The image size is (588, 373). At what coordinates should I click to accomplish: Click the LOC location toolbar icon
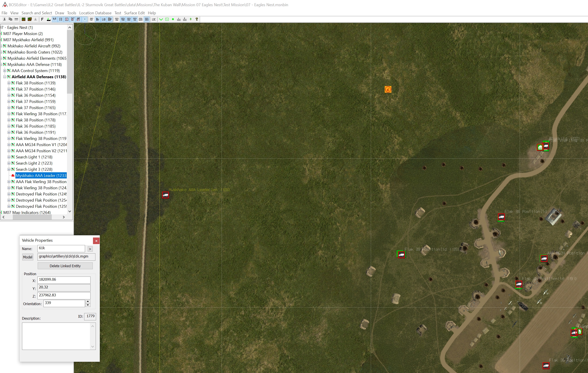pyautogui.click(x=154, y=19)
